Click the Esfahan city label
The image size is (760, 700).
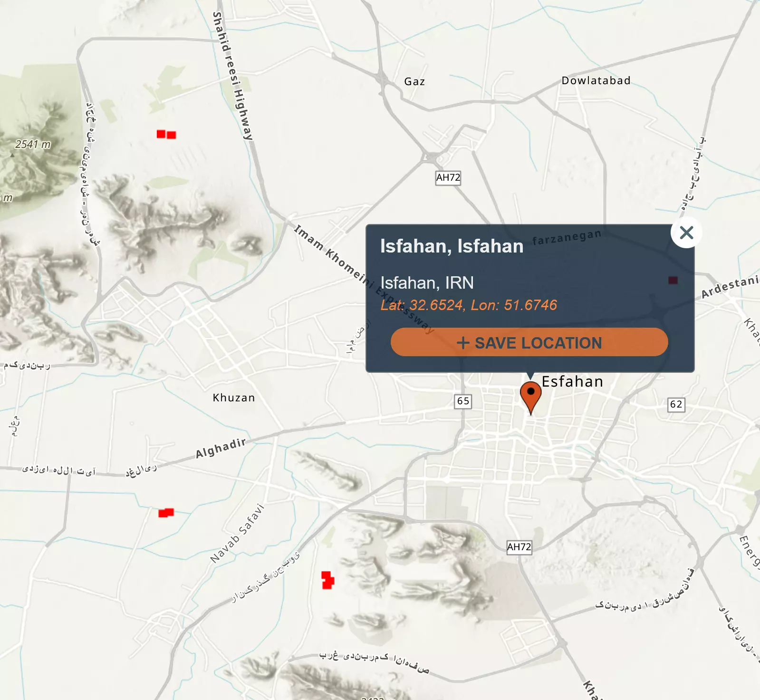(x=572, y=381)
